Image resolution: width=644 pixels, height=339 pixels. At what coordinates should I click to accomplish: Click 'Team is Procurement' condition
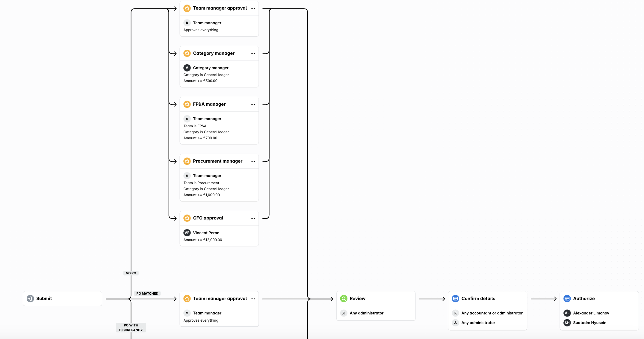pyautogui.click(x=201, y=183)
